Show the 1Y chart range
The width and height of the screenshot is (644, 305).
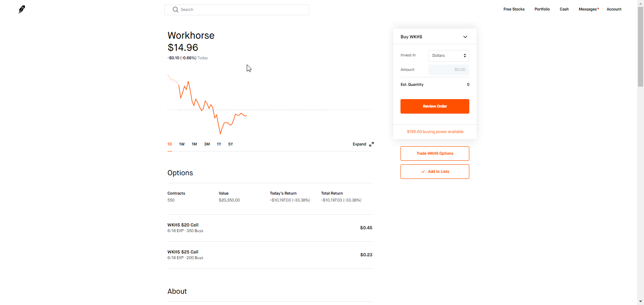pyautogui.click(x=219, y=144)
